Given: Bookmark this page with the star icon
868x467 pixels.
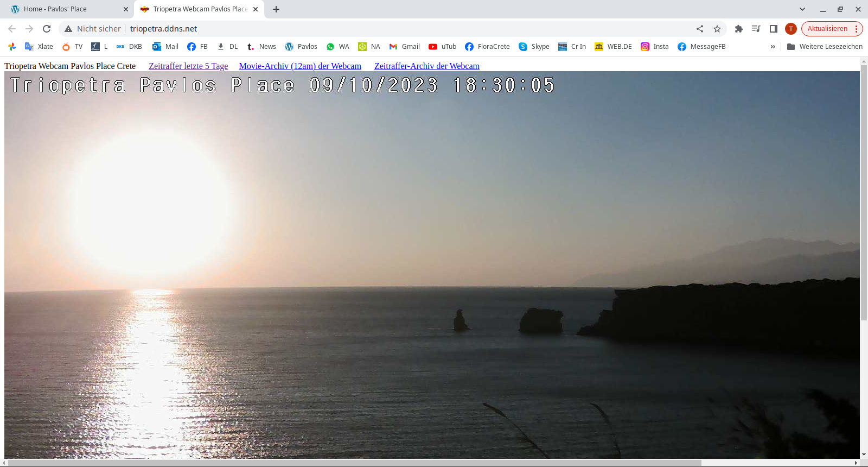Looking at the screenshot, I should tap(717, 29).
